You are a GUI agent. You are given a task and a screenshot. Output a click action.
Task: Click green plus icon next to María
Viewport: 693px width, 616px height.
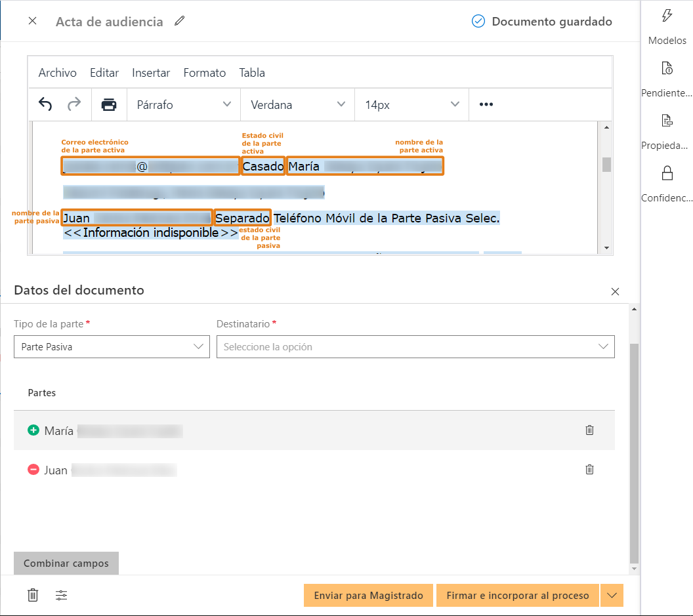point(33,430)
